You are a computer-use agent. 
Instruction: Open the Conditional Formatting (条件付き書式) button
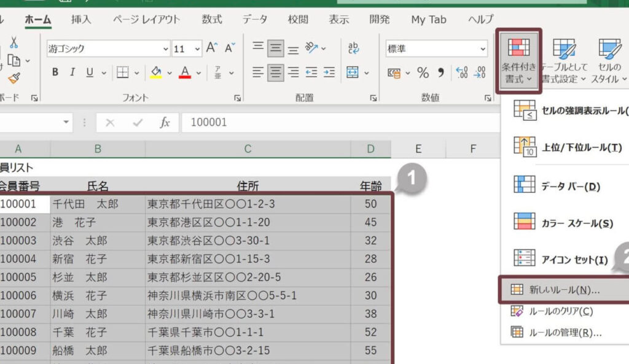(x=518, y=60)
